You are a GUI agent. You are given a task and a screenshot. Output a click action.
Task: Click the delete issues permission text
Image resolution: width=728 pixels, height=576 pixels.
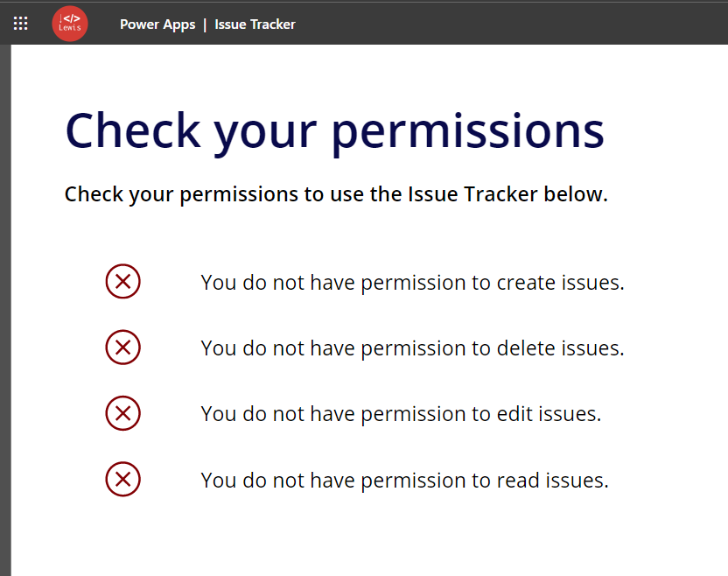pyautogui.click(x=413, y=348)
